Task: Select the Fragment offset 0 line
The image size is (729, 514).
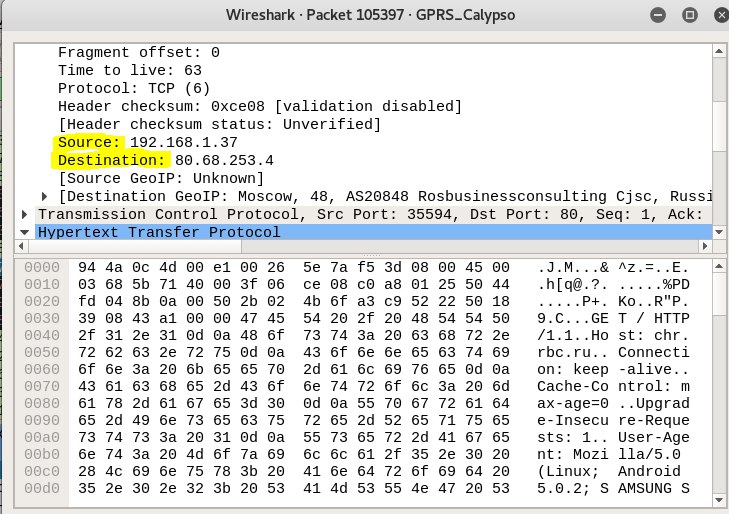Action: pos(139,52)
